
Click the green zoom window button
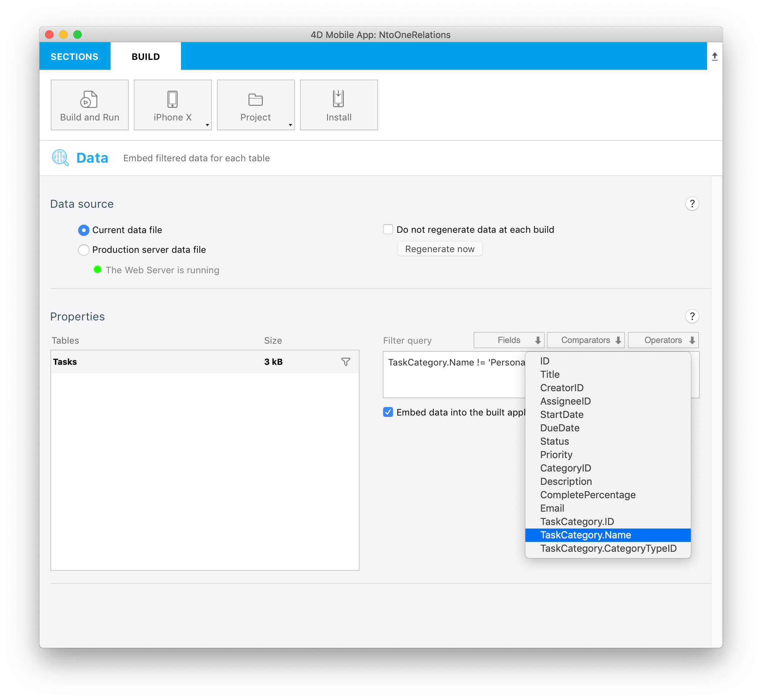(x=77, y=35)
